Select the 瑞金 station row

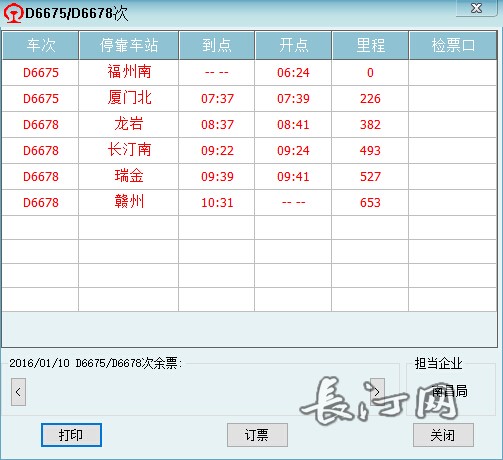(249, 176)
